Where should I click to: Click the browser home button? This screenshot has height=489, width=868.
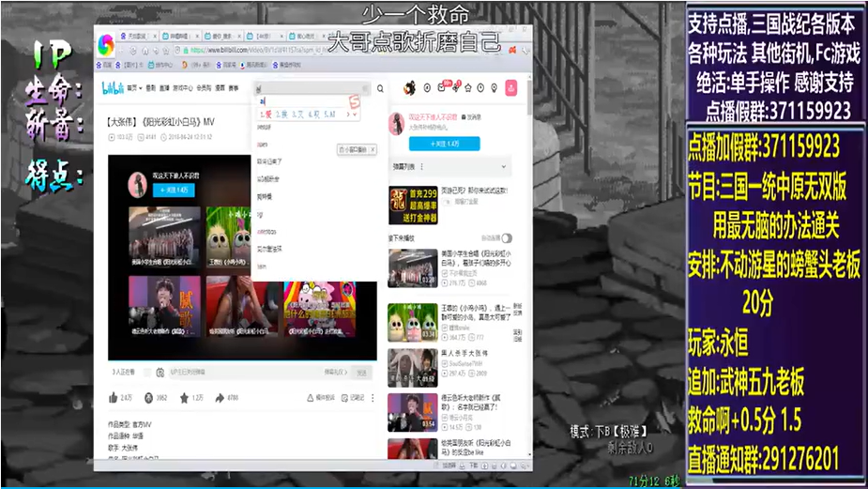[145, 51]
